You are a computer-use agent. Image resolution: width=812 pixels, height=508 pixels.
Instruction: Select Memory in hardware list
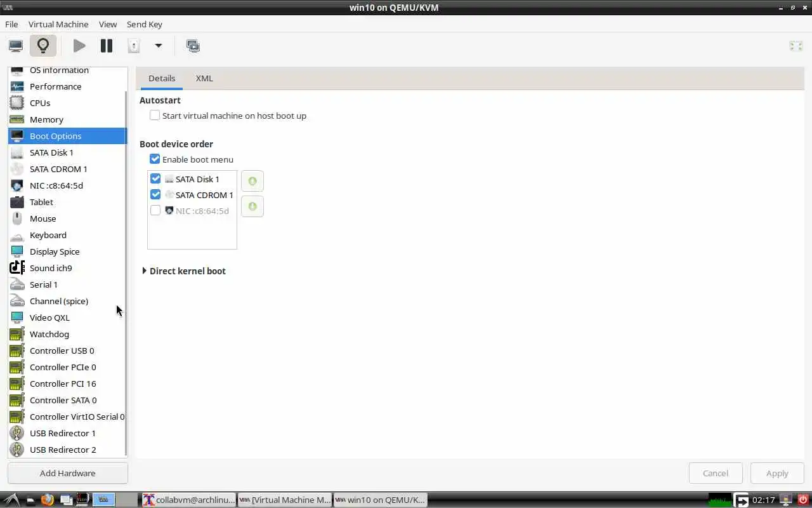(x=67, y=119)
